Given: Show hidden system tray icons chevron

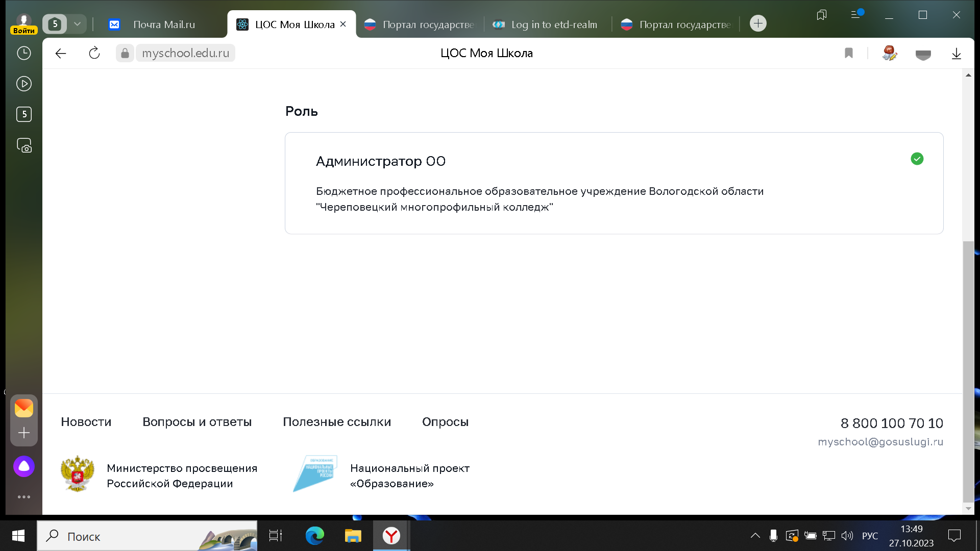Looking at the screenshot, I should (x=755, y=536).
